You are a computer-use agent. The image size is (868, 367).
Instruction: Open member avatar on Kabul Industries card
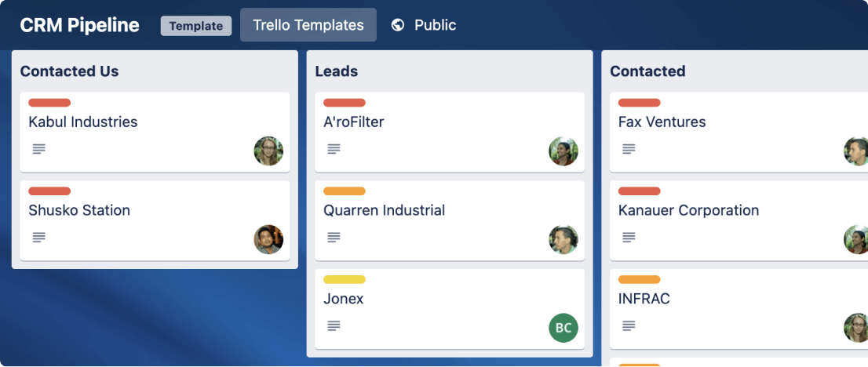click(268, 151)
